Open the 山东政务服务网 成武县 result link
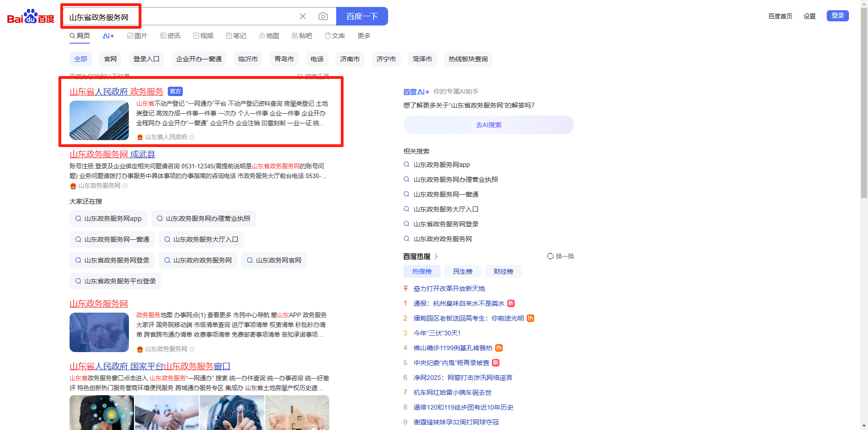 pos(112,154)
